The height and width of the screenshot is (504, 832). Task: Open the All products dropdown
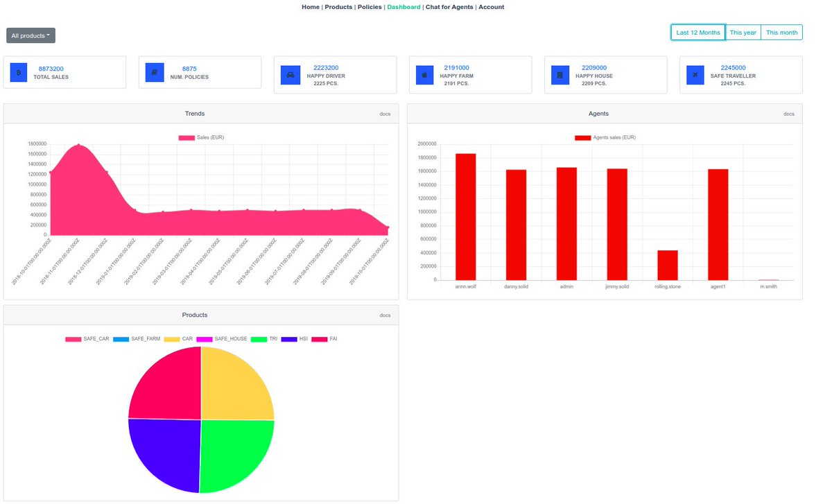click(30, 35)
